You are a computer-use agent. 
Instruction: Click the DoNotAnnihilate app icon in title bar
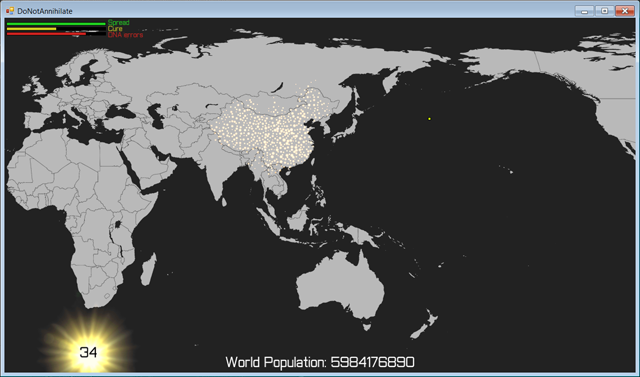(10, 11)
